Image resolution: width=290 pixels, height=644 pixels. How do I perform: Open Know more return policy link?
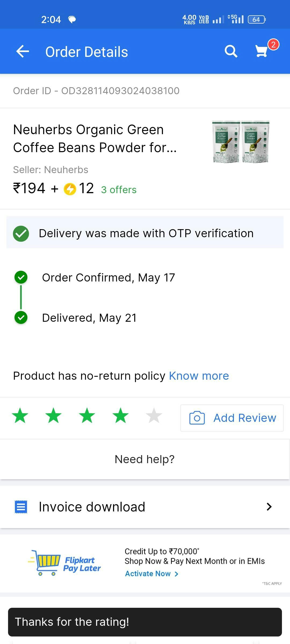click(x=199, y=376)
